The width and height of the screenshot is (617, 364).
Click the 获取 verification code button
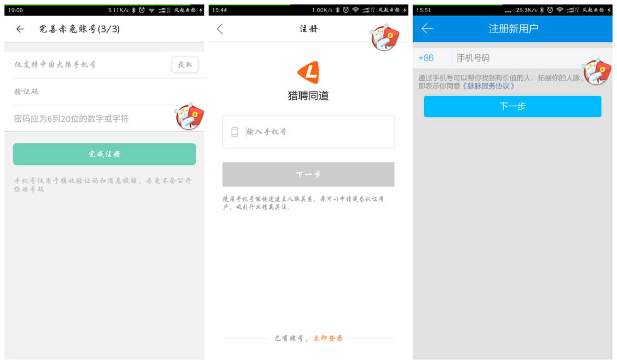coord(185,65)
